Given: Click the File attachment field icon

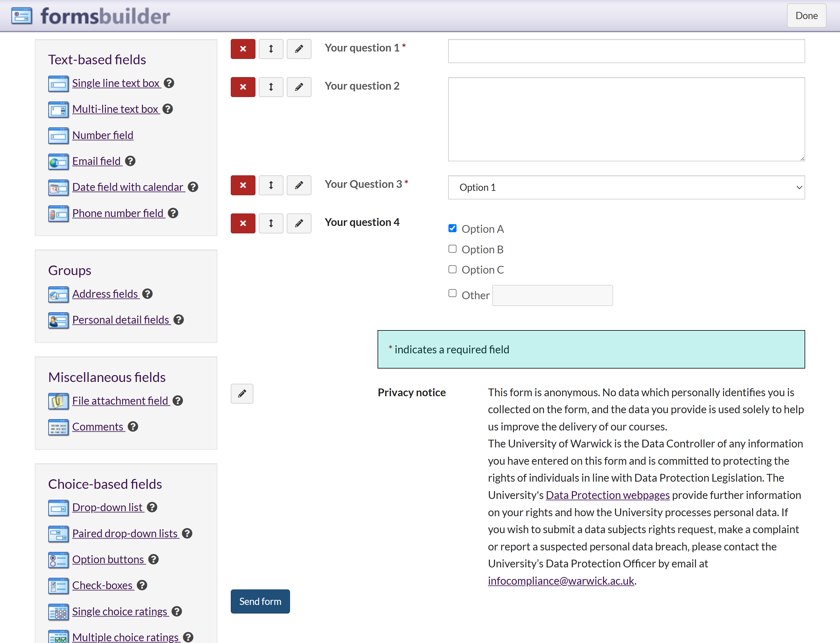Looking at the screenshot, I should (58, 401).
